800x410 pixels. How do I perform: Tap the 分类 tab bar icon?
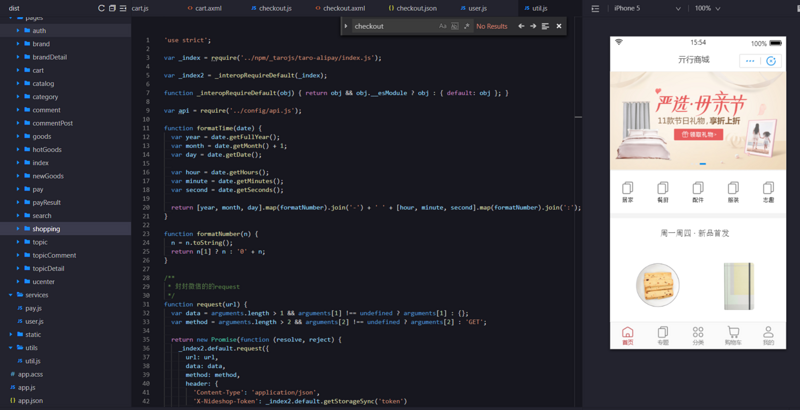click(698, 332)
